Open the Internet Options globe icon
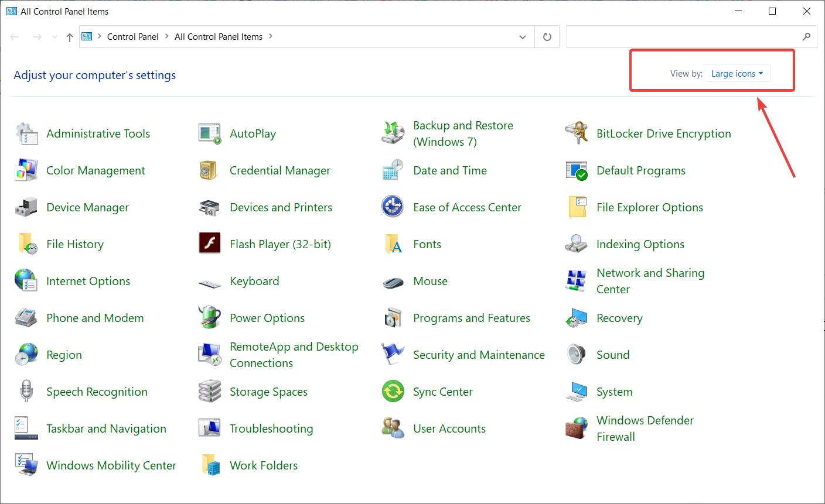This screenshot has height=504, width=825. tap(26, 281)
